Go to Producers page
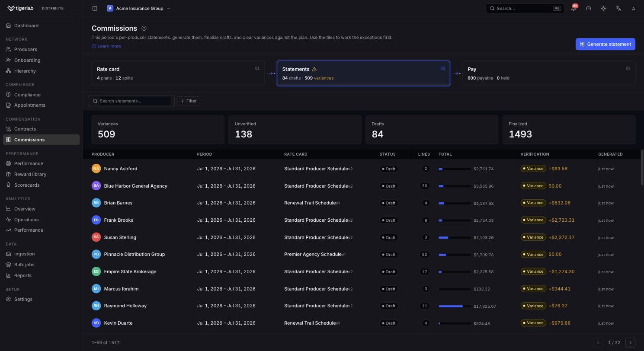The width and height of the screenshot is (644, 351). click(x=41, y=49)
